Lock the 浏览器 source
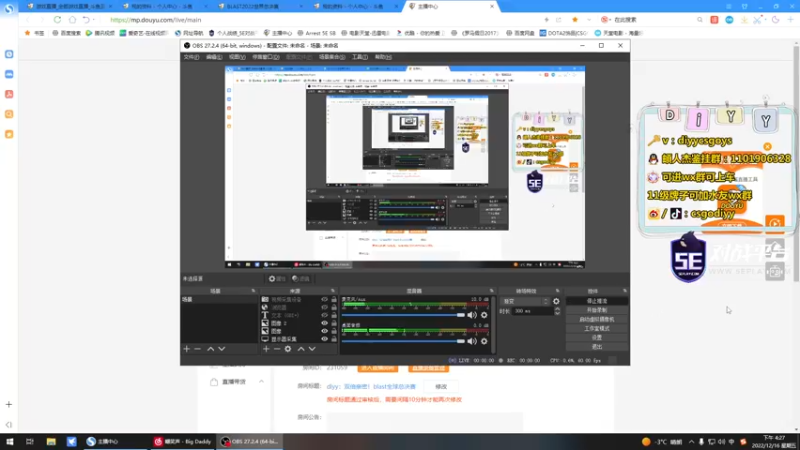Image resolution: width=800 pixels, height=450 pixels. (x=334, y=307)
